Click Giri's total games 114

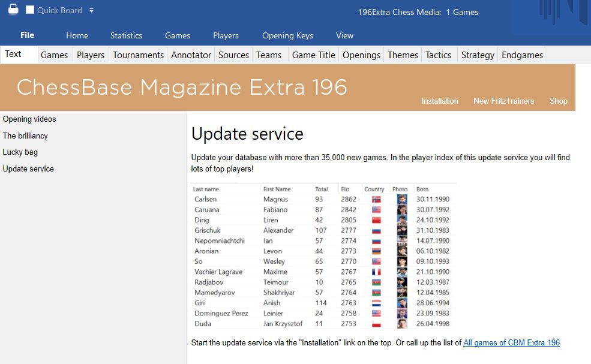pos(321,303)
